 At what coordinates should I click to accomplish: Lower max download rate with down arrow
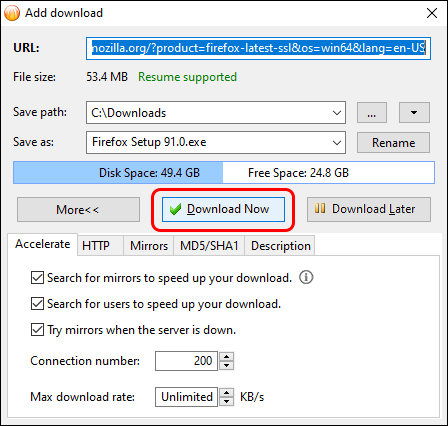pos(227,401)
